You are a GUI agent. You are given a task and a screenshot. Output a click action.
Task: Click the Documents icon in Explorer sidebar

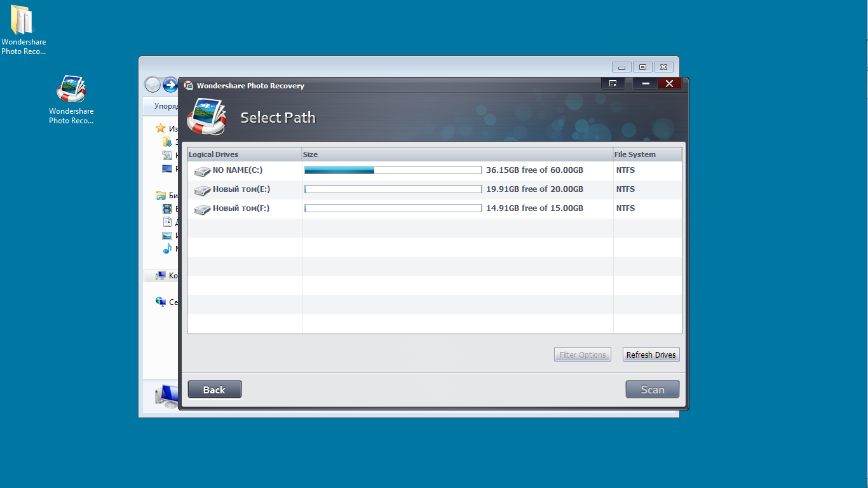(167, 222)
